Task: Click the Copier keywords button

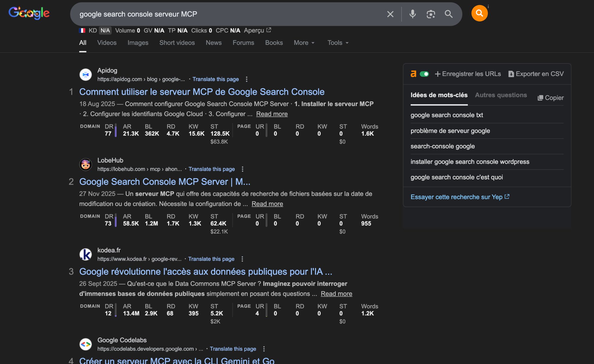Action: 550,98
